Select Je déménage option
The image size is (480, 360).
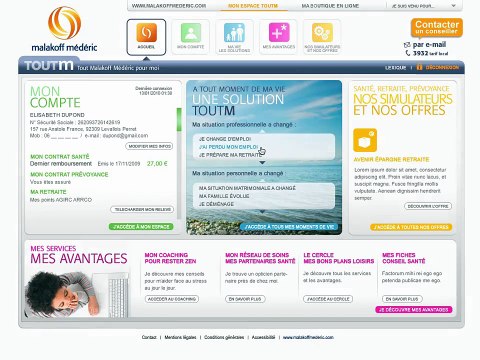[x=216, y=204]
